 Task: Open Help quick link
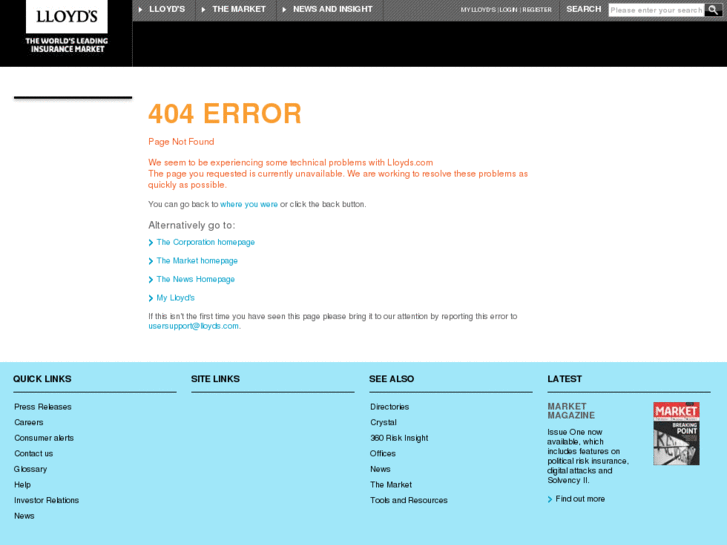(22, 485)
